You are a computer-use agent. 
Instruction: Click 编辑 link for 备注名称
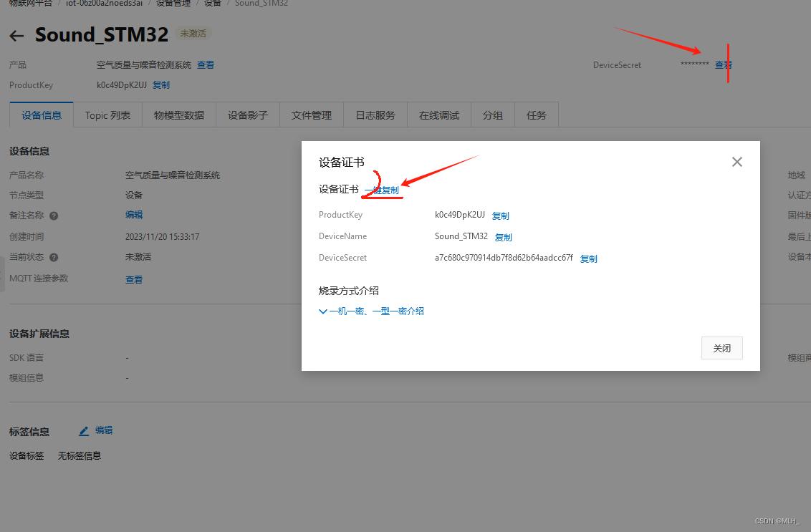[x=134, y=215]
